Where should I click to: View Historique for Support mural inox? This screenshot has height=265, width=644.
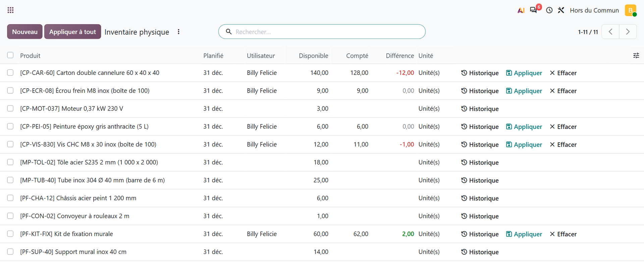click(480, 252)
